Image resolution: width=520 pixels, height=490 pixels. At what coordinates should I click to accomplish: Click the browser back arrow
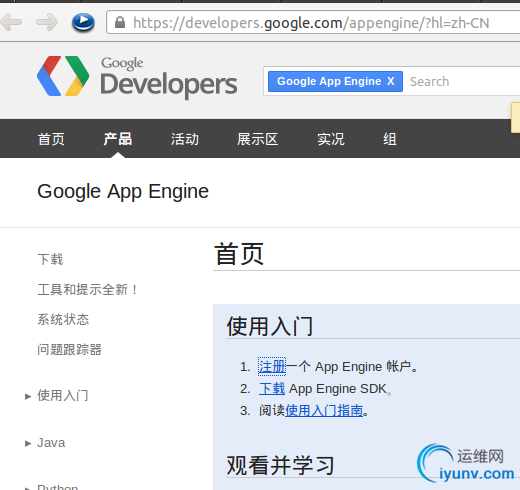coord(11,22)
